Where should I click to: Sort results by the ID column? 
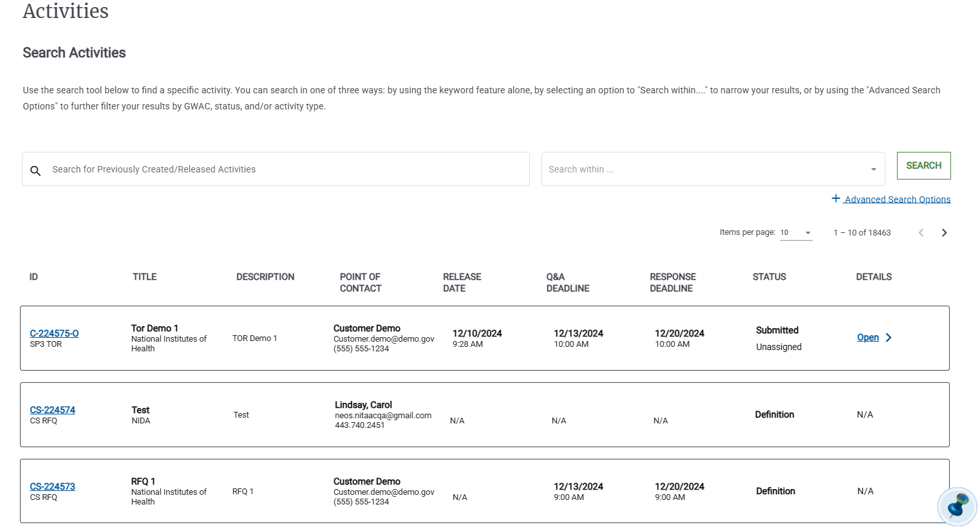click(x=33, y=277)
